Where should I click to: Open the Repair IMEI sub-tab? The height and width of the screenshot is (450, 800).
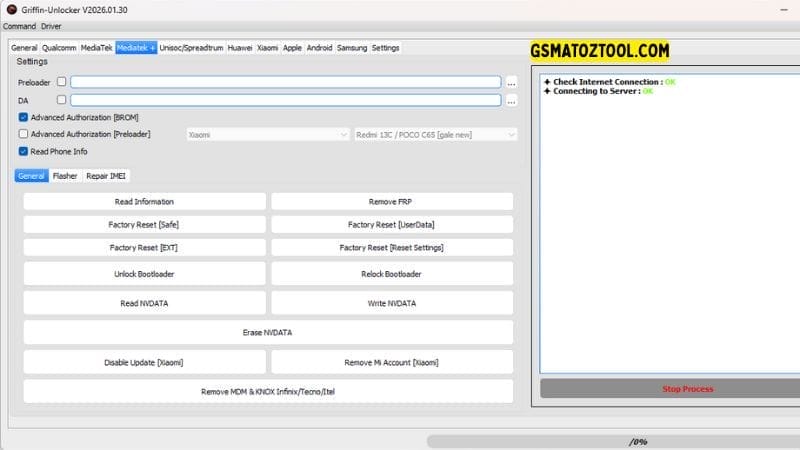coord(105,176)
